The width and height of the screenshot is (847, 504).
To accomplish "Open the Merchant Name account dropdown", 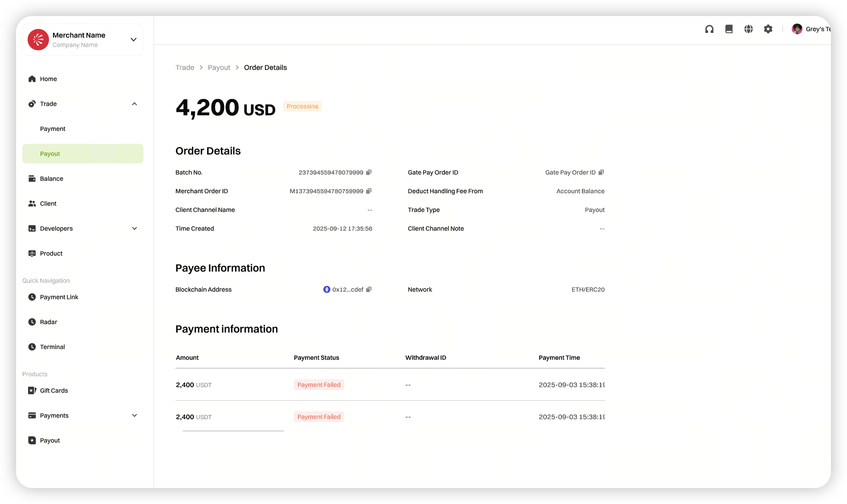I will click(133, 40).
